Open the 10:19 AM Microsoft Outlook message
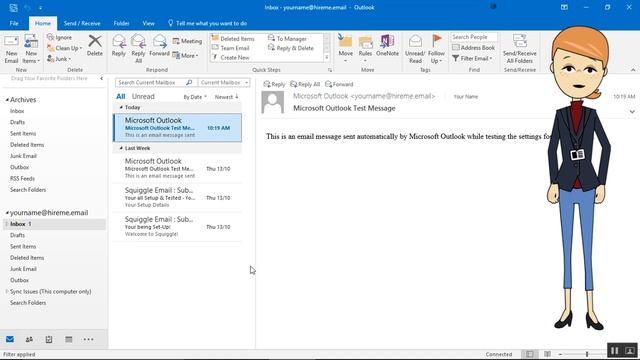 (x=177, y=128)
